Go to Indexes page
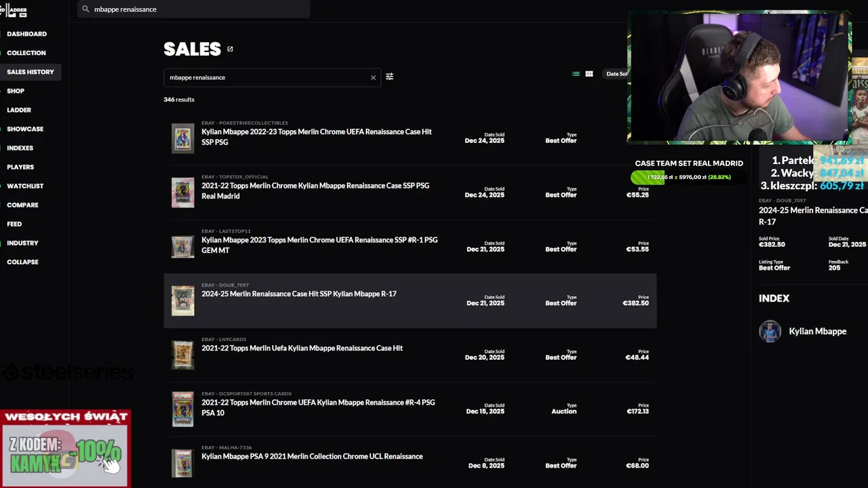Image resolution: width=868 pixels, height=488 pixels. (x=20, y=148)
